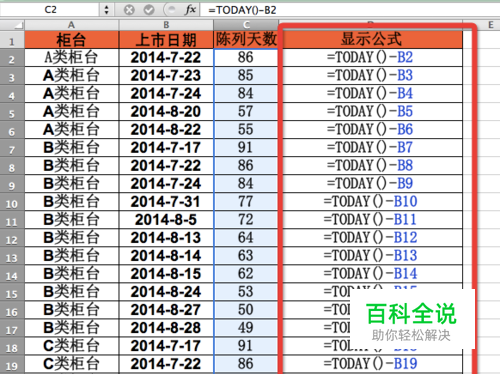
Task: Click C类柜台 cell in row 18
Action: (71, 346)
